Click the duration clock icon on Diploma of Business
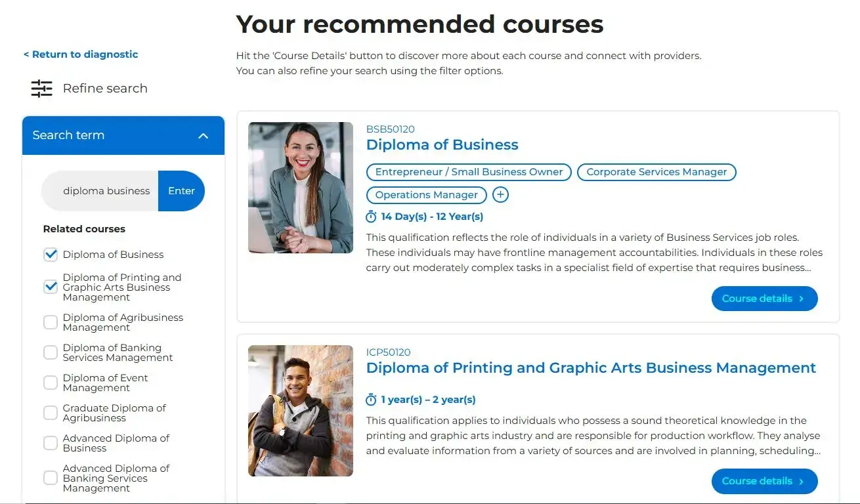 (372, 216)
